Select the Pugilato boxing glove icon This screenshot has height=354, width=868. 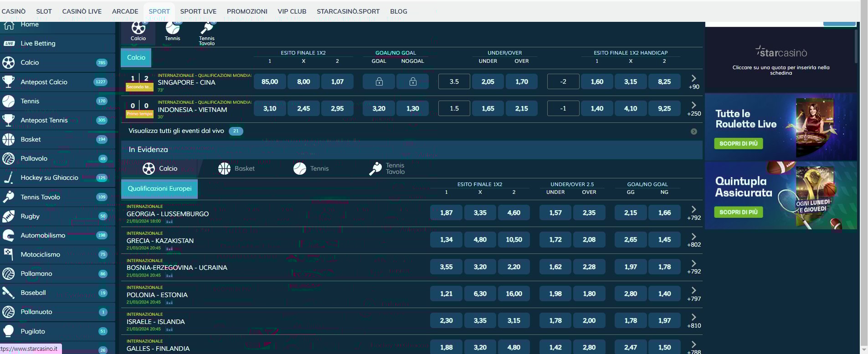pyautogui.click(x=9, y=331)
